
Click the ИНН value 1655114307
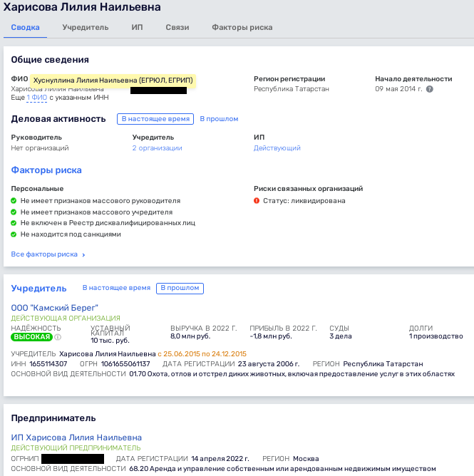coord(48,363)
